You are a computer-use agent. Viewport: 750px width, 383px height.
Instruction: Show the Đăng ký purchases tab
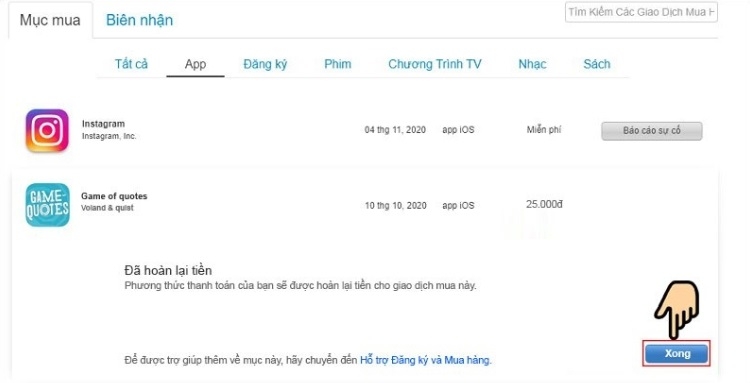(265, 64)
